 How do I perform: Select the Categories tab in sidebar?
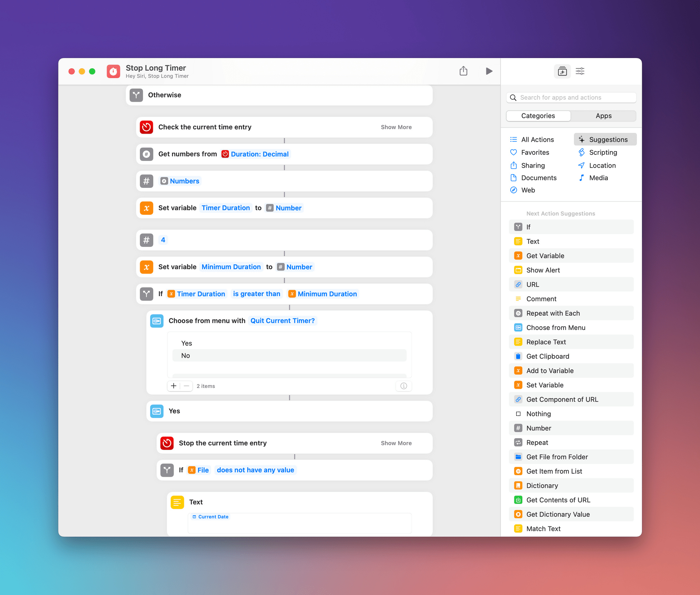point(538,116)
